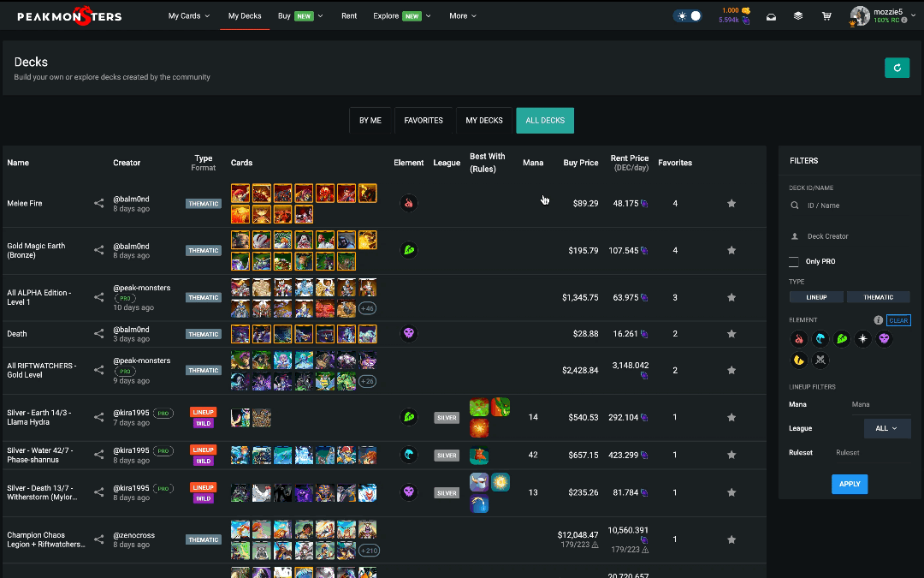The image size is (924, 578).
Task: Share the Champion Chaos Legion deck
Action: tap(98, 539)
